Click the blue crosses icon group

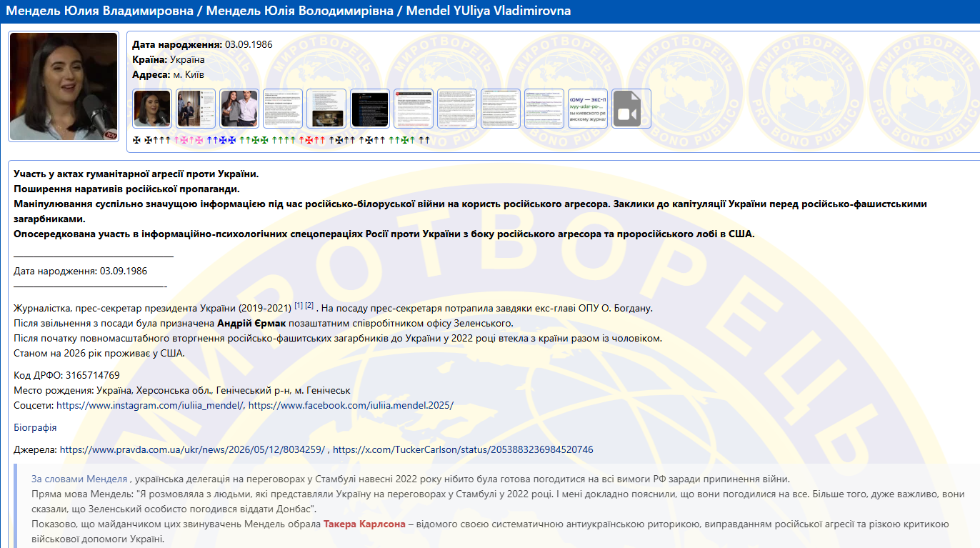[x=221, y=140]
